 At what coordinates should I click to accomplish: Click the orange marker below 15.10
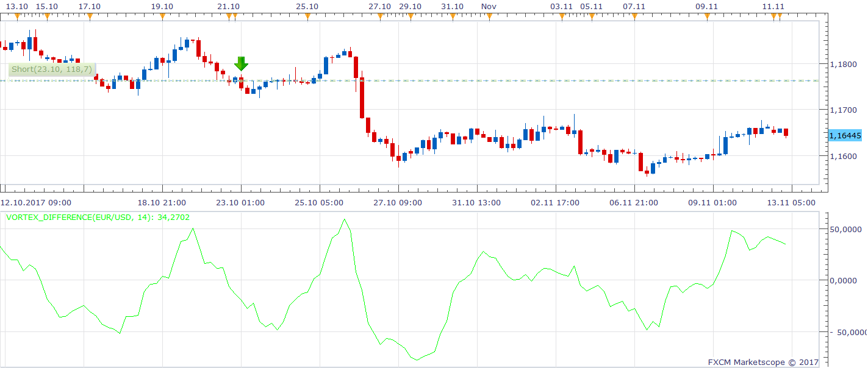click(x=47, y=16)
